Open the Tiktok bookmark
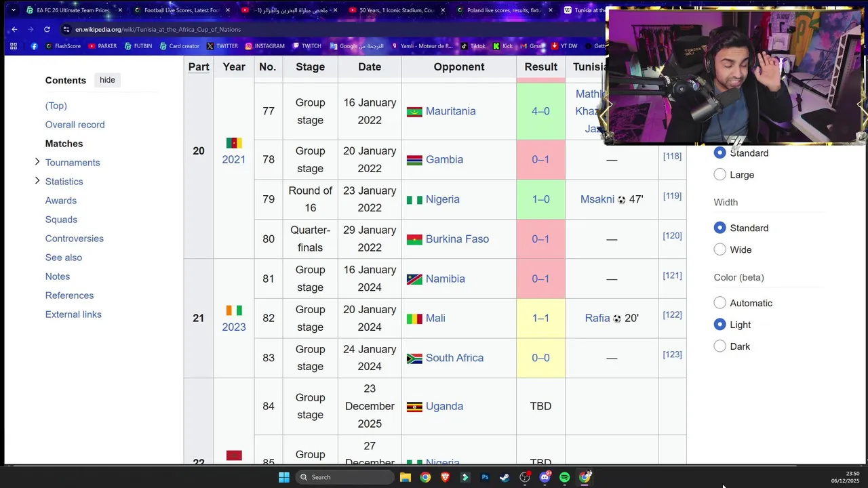Screen dimensions: 868x488 tap(473, 46)
